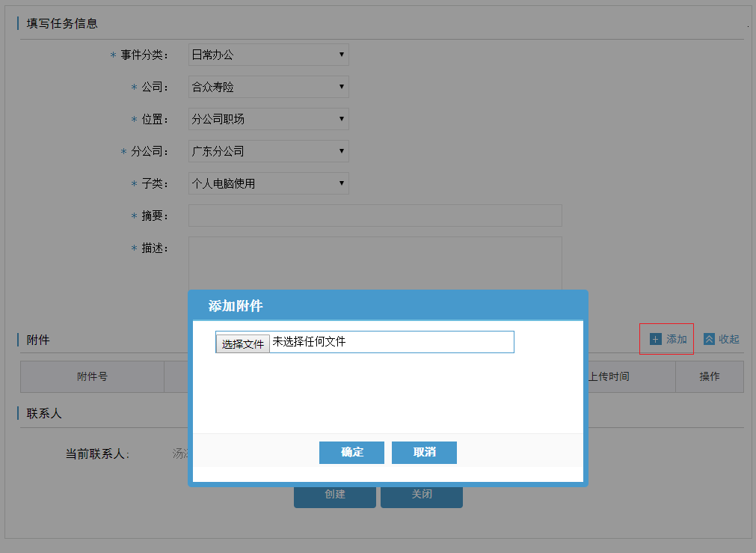Click the 创建 button
The image size is (756, 553).
(334, 496)
